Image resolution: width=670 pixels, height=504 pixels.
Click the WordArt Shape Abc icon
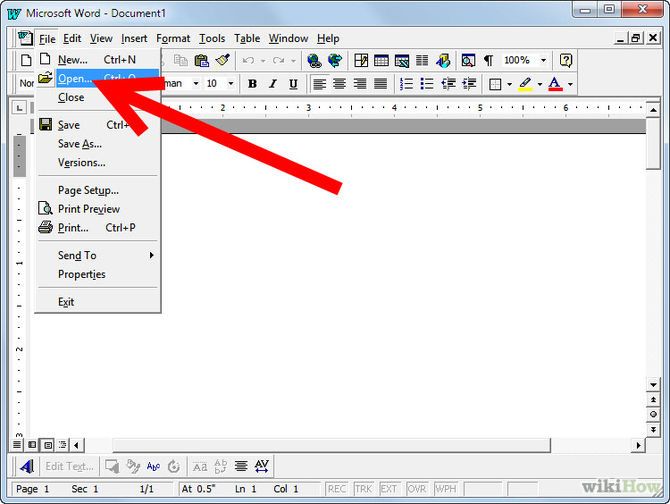point(153,466)
